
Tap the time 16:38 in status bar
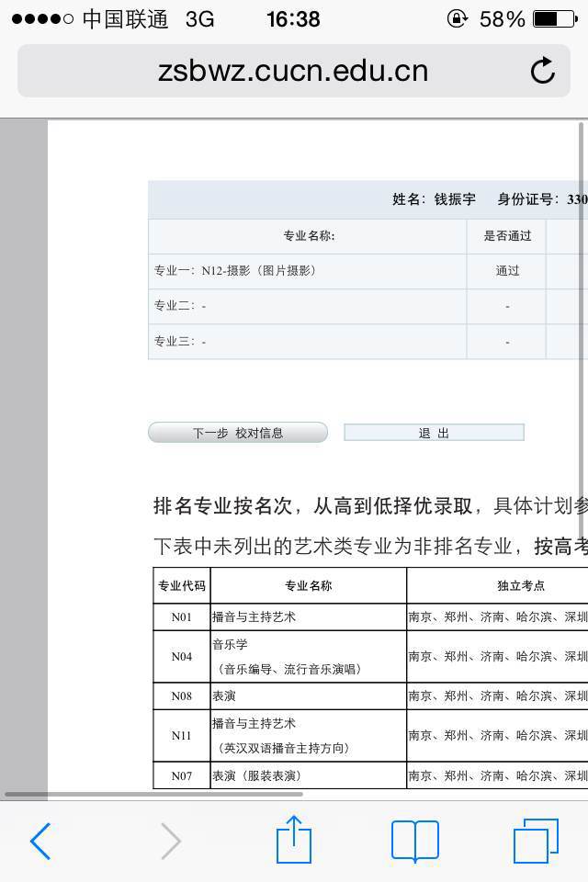coord(293,19)
